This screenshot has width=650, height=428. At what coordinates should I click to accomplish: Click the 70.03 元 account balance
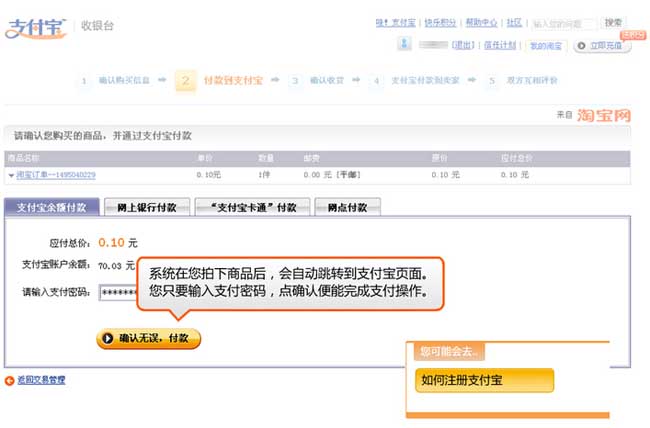click(x=116, y=265)
